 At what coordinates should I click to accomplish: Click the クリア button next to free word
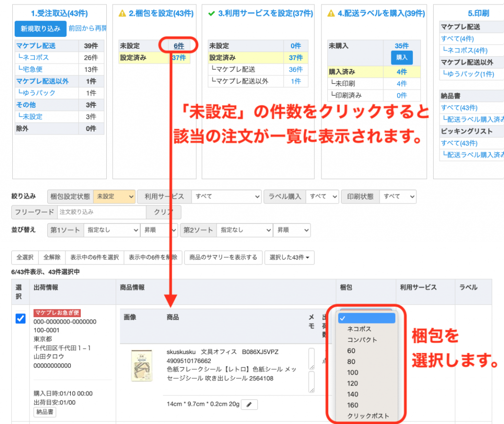click(x=163, y=212)
